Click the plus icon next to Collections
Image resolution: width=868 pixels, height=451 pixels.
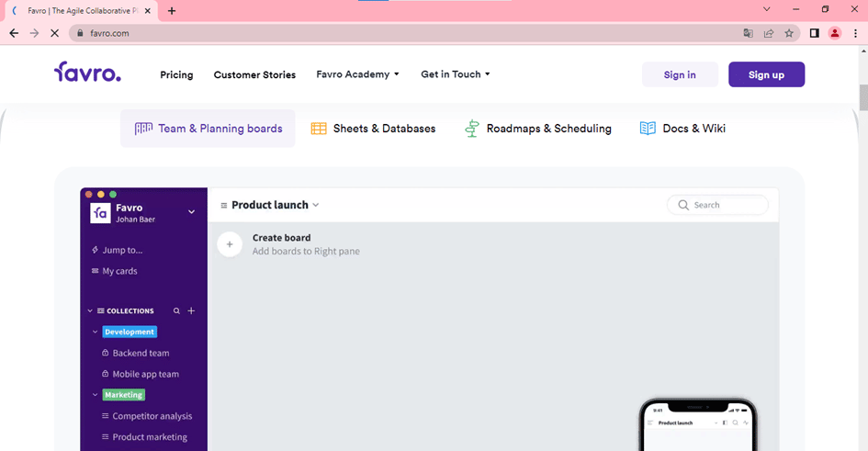coord(191,311)
